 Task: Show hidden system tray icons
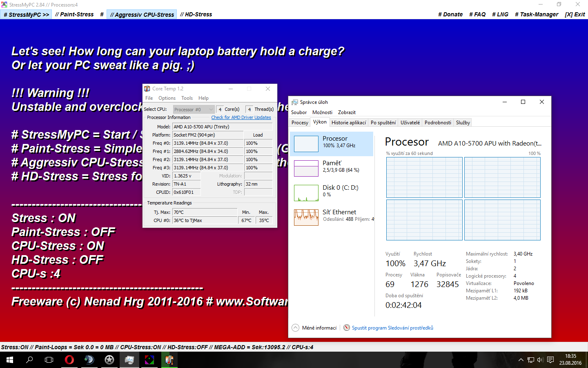[521, 360]
